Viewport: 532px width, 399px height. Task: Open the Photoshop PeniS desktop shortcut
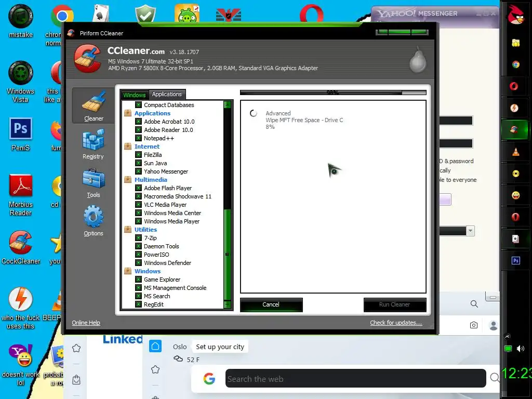click(x=20, y=135)
